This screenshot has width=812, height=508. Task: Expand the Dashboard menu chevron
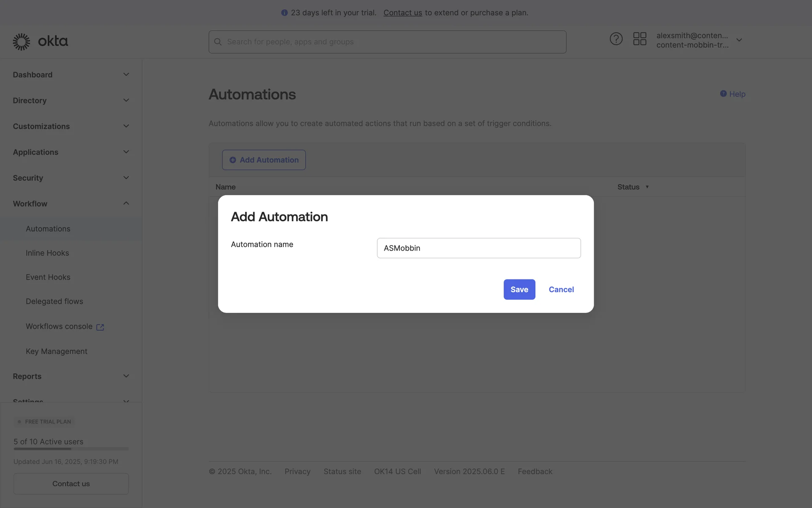point(126,75)
